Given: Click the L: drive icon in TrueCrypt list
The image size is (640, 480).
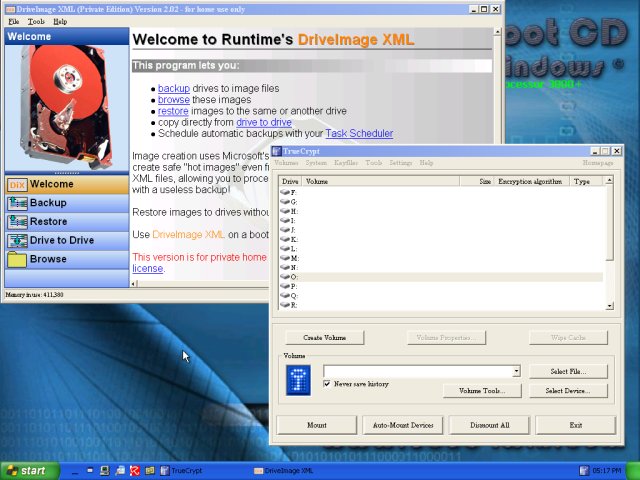Looking at the screenshot, I should (x=285, y=248).
